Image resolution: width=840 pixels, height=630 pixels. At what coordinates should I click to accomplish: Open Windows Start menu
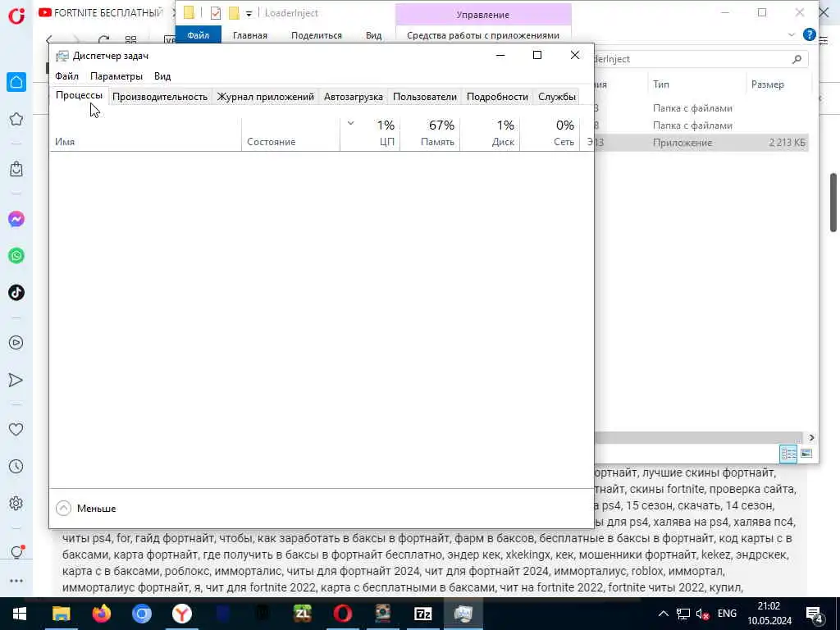point(20,614)
